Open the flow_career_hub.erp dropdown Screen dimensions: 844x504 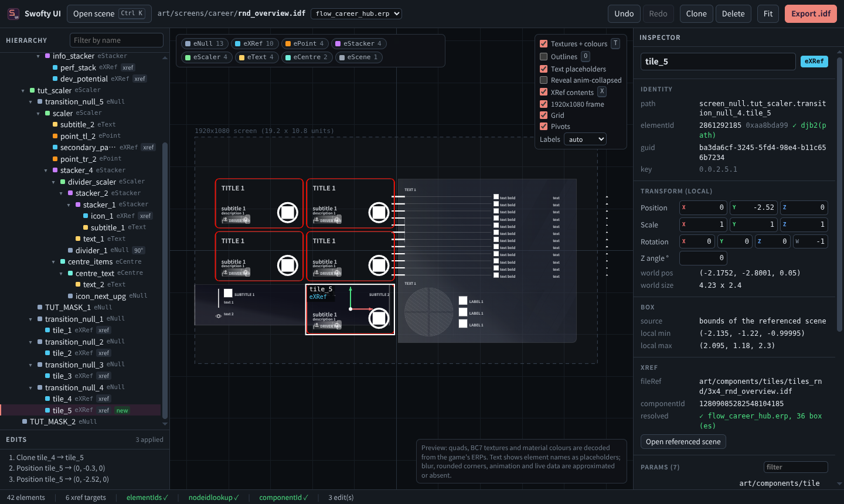click(x=356, y=13)
